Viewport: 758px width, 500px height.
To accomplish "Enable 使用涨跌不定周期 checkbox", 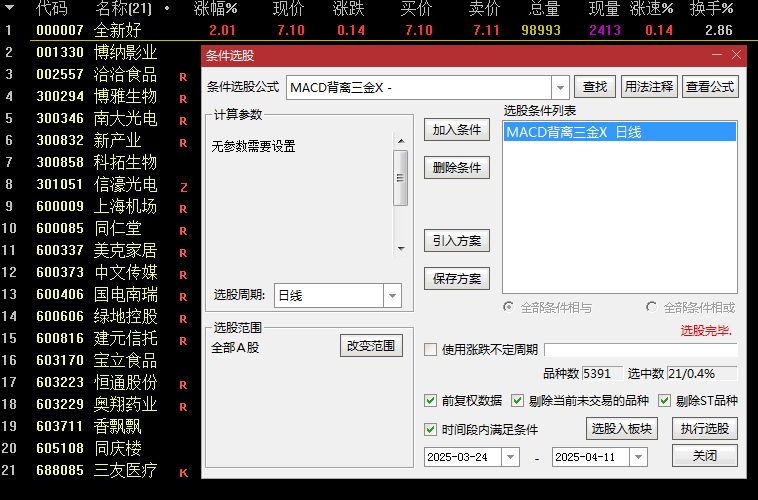I will click(x=430, y=349).
